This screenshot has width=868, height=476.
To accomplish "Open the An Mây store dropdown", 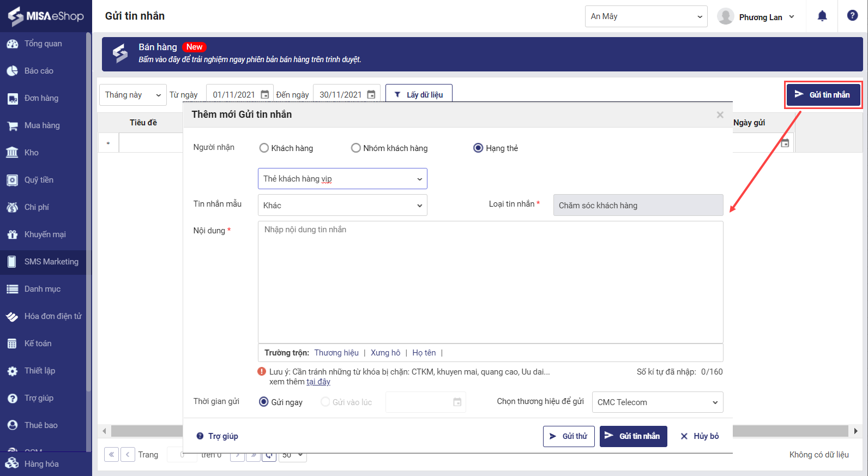I will pyautogui.click(x=646, y=16).
